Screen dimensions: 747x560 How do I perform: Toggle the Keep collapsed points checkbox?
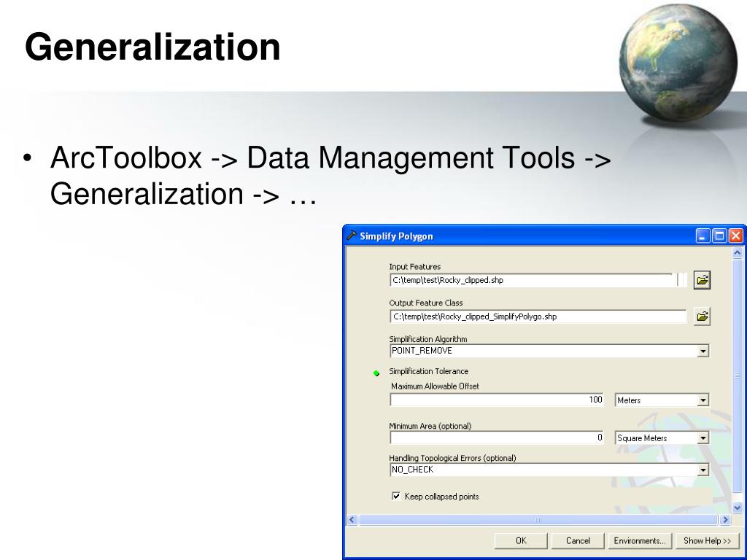[396, 496]
